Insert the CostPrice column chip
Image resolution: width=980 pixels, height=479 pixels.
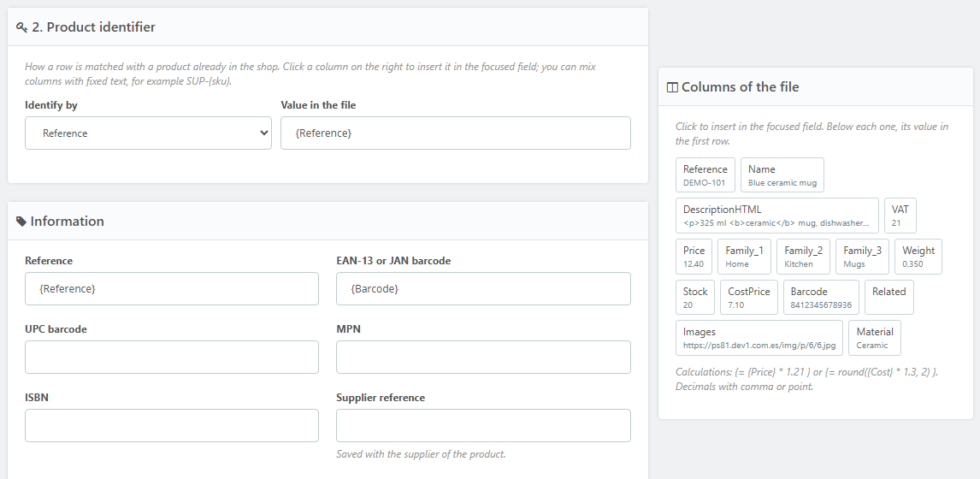tap(749, 297)
